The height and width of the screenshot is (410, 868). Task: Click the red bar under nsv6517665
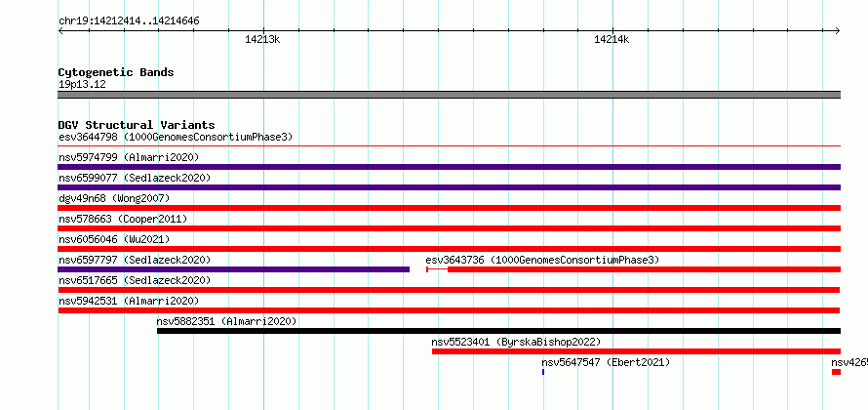click(449, 290)
